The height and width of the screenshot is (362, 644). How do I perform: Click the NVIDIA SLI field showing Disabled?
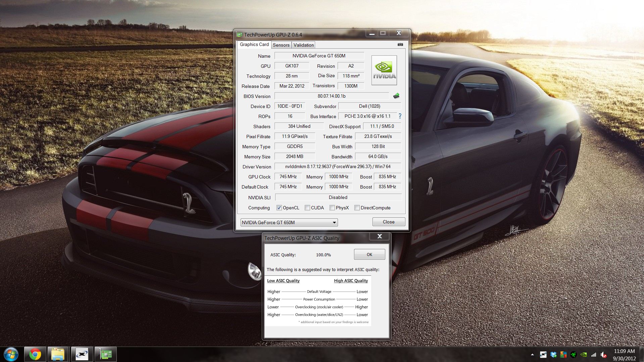338,197
